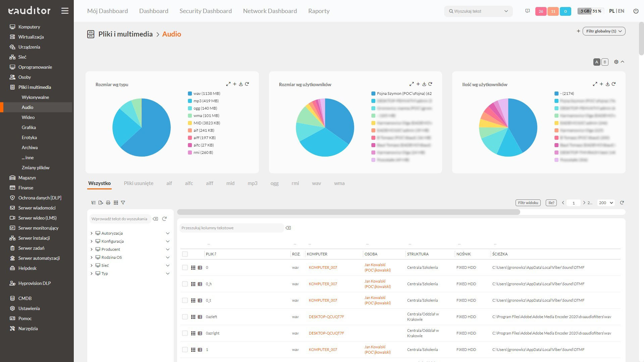Viewport: 644px width, 362px height.
Task: Refresh the tree filter panel
Action: (x=164, y=219)
